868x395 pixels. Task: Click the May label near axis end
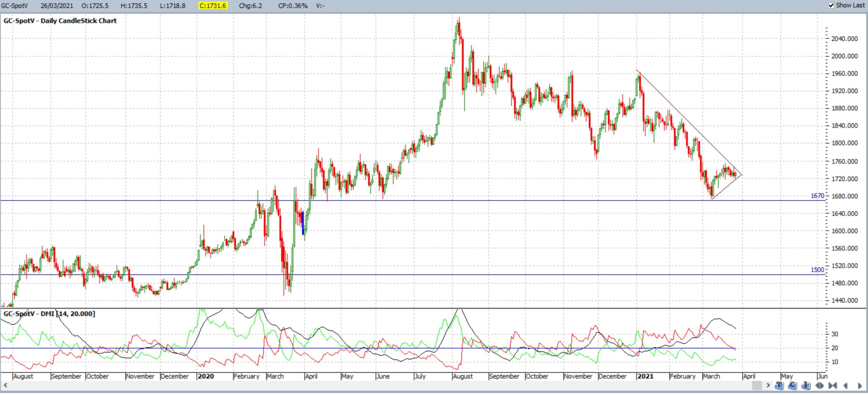(x=787, y=376)
